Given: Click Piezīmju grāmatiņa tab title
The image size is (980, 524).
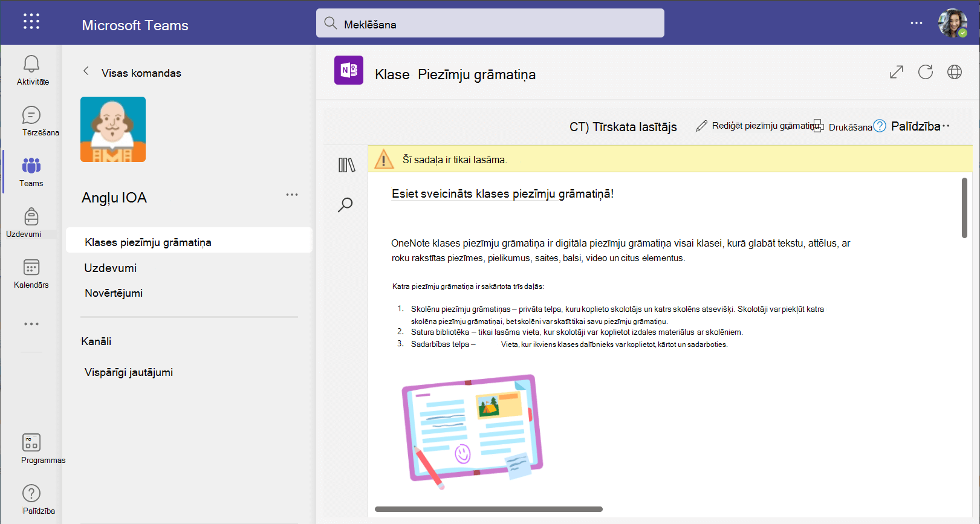Looking at the screenshot, I should click(x=477, y=74).
